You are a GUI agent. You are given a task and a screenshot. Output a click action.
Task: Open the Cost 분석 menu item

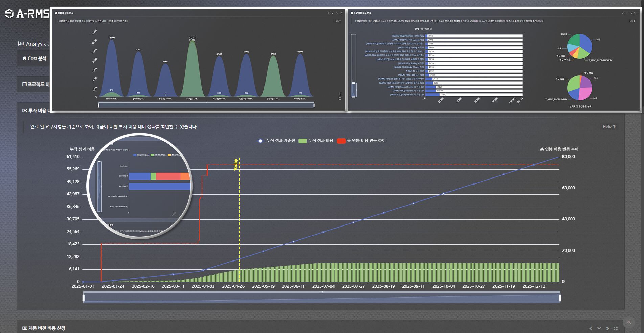[x=34, y=58]
